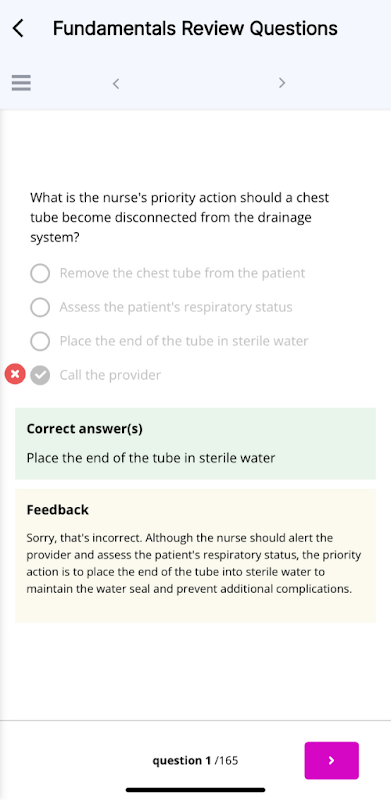Open the hamburger menu icon
391x800 pixels.
pos(21,83)
